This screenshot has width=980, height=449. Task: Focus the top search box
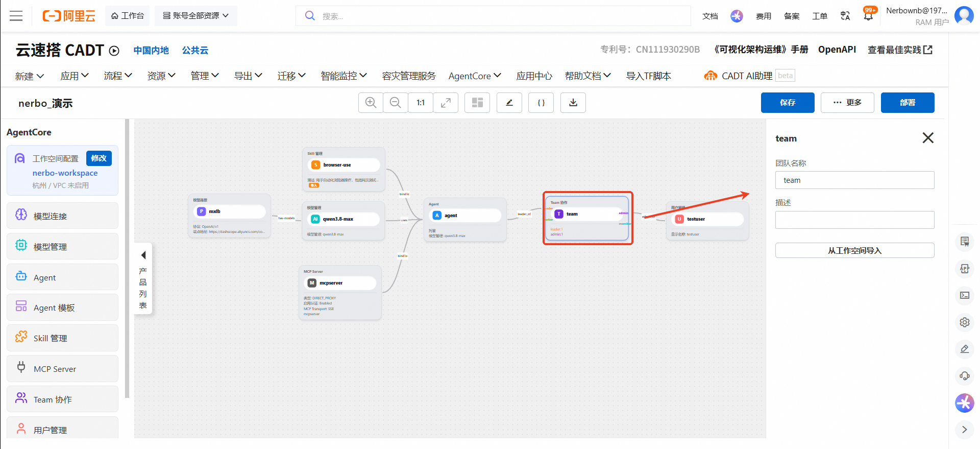(x=493, y=16)
